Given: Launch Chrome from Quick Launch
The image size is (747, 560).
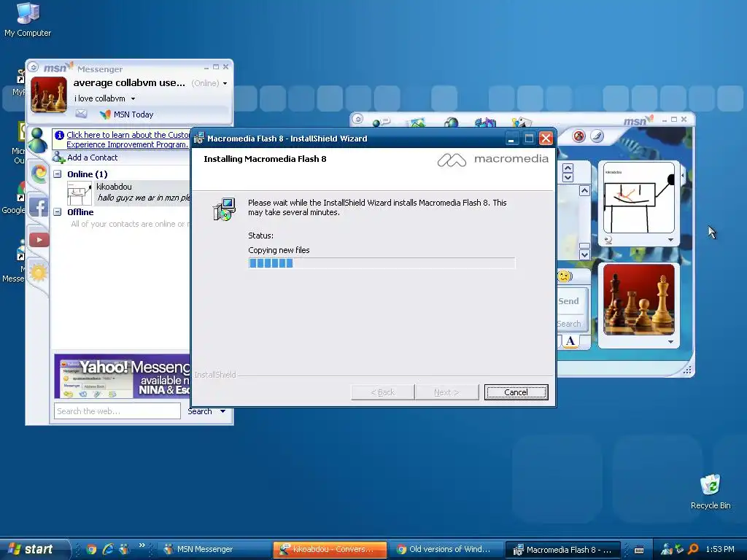Looking at the screenshot, I should coord(91,550).
